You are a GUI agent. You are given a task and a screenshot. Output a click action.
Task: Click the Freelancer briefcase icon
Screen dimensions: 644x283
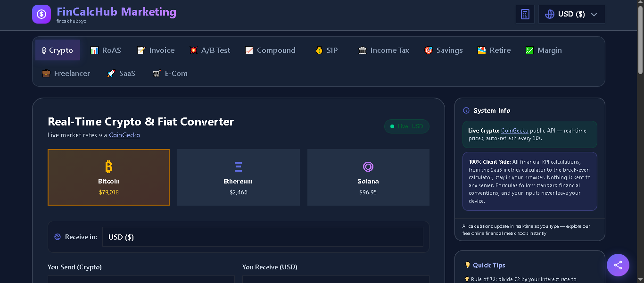pos(46,73)
